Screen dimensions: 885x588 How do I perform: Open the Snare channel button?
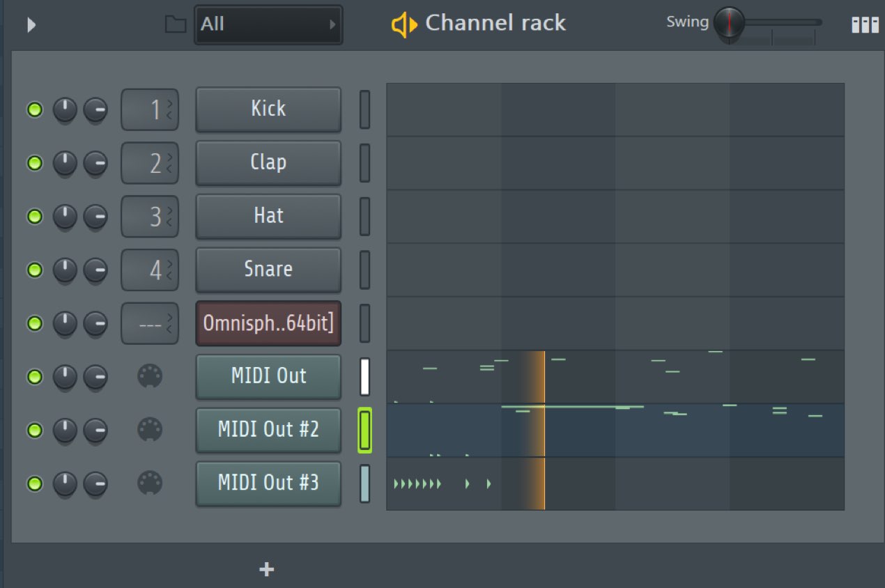268,270
